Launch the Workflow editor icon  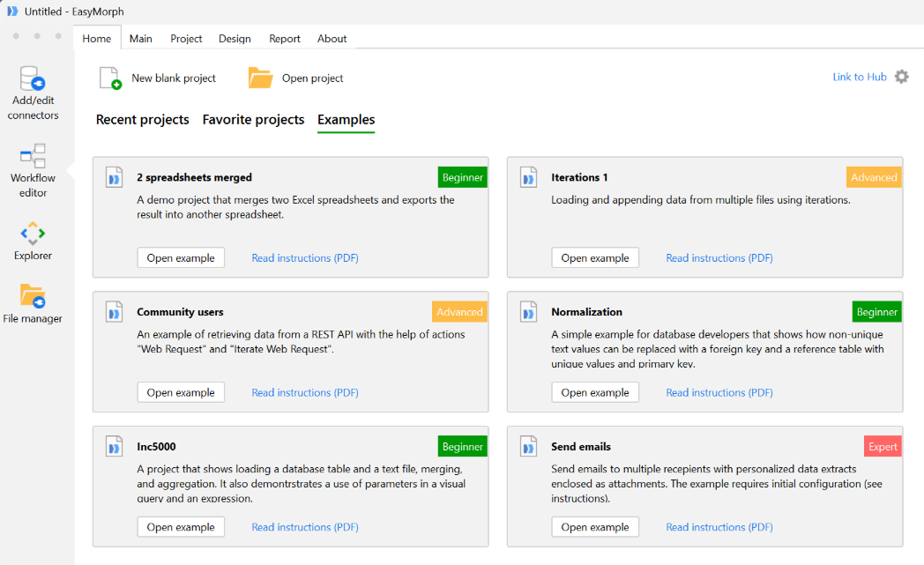(x=33, y=156)
